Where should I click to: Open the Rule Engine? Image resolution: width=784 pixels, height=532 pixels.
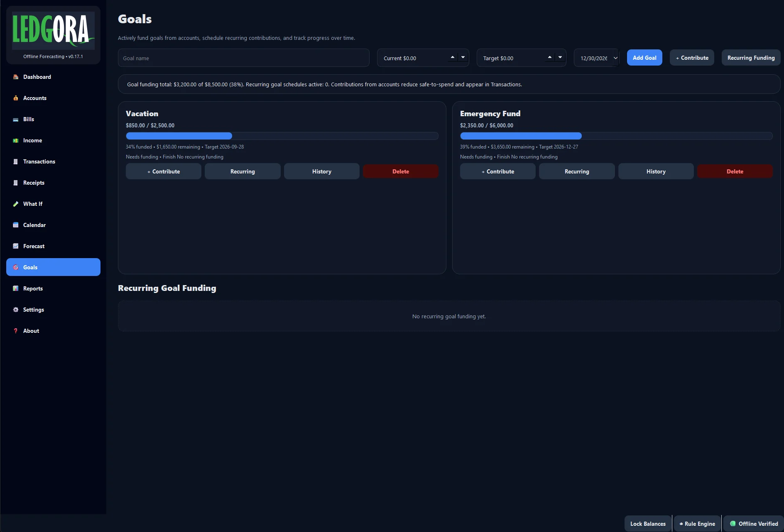coord(697,524)
